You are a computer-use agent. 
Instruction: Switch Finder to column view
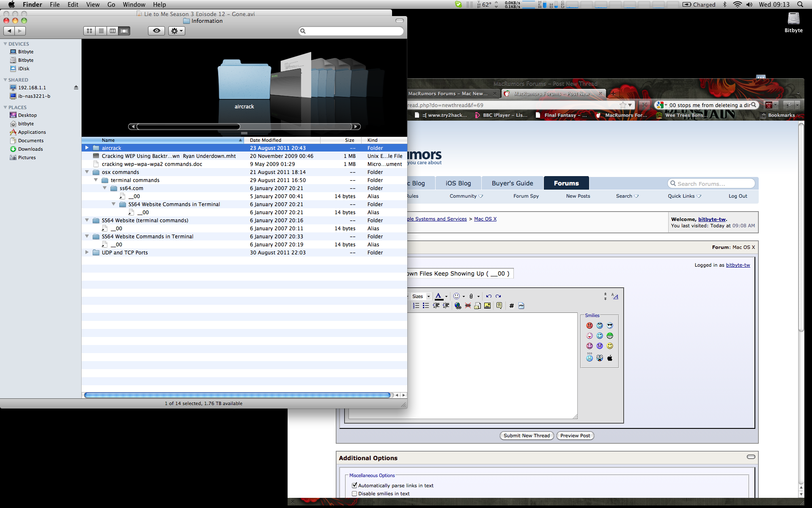pos(112,31)
